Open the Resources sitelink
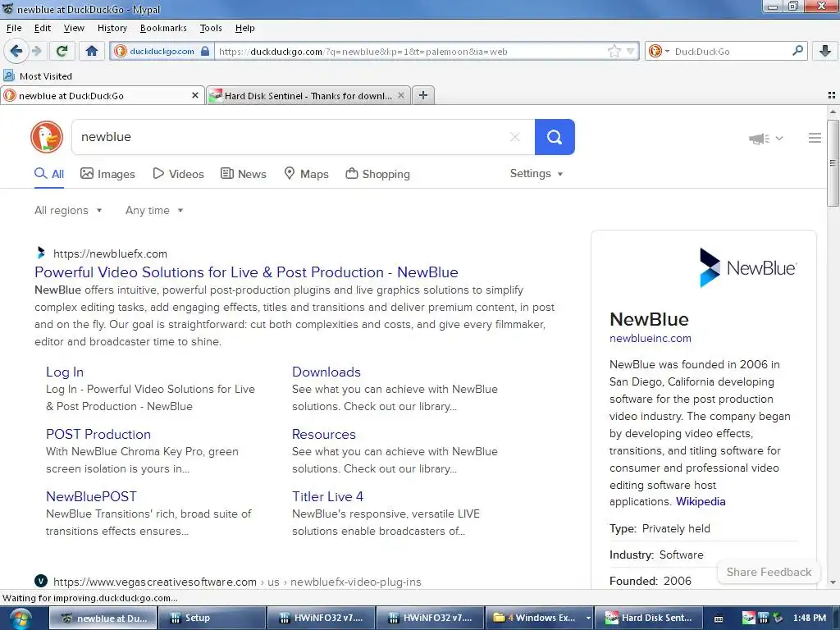Image resolution: width=840 pixels, height=630 pixels. (x=324, y=434)
